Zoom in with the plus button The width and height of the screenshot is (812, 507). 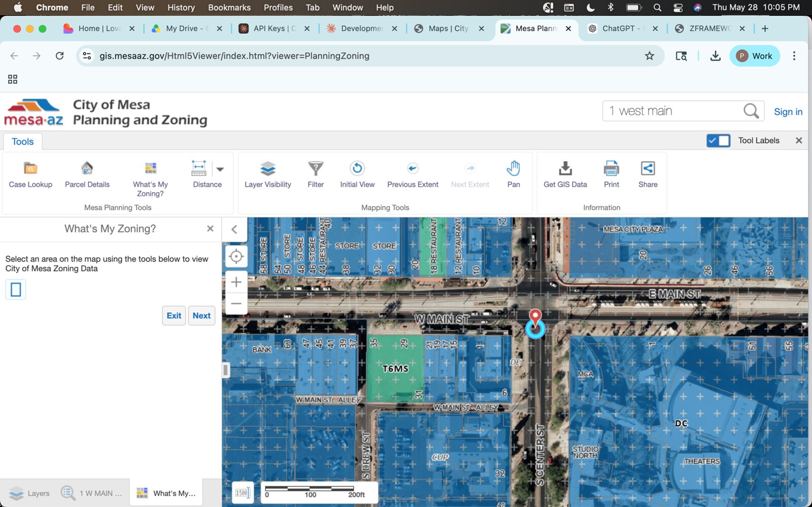236,282
